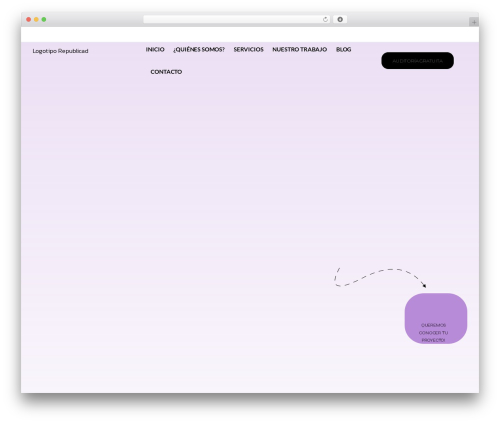
Task: Go to the ¿QUIÉNES SOMOS? page
Action: click(x=199, y=49)
